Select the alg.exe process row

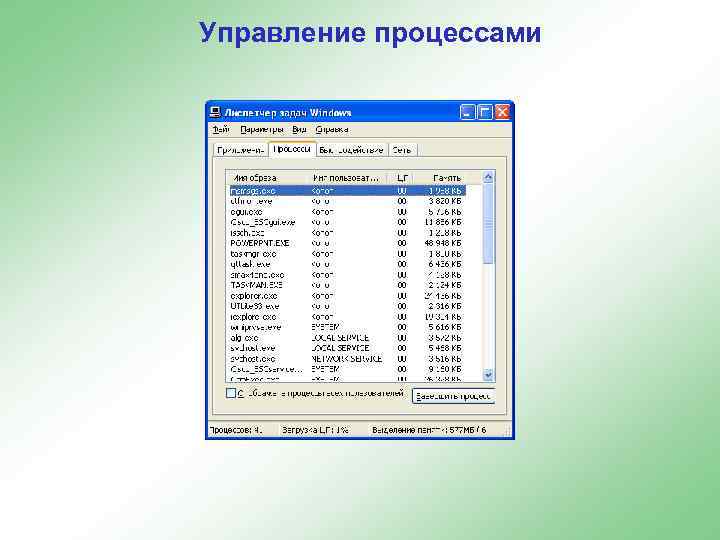[x=348, y=338]
